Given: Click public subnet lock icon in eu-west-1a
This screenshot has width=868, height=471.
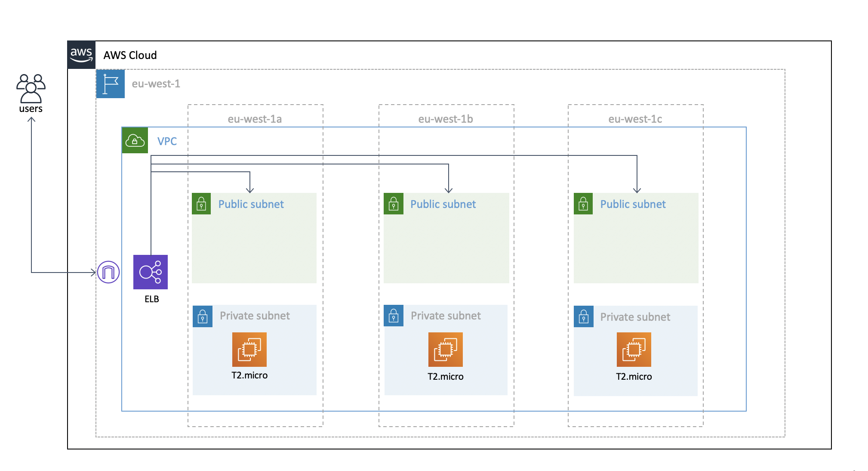Looking at the screenshot, I should click(201, 204).
